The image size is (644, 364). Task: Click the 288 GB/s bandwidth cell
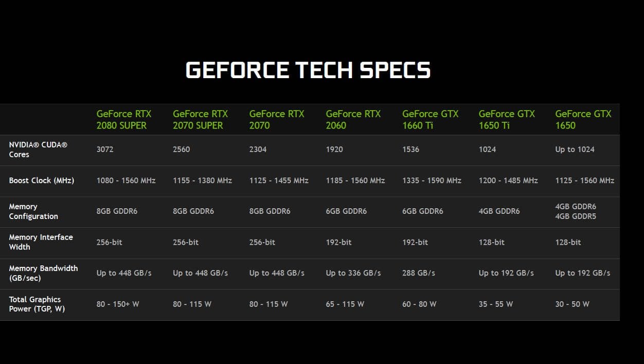pos(419,273)
